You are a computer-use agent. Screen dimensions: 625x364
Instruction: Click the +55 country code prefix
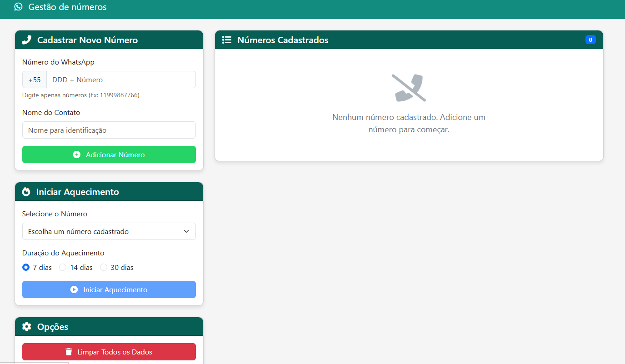35,80
